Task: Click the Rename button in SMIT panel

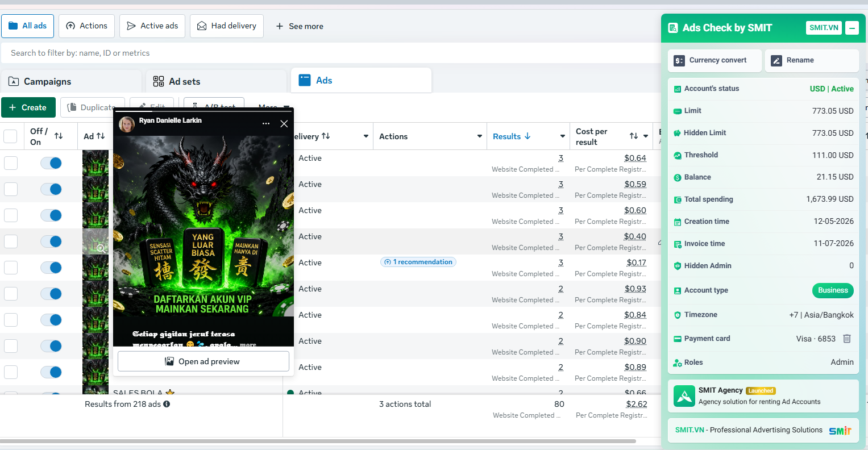Action: [812, 60]
